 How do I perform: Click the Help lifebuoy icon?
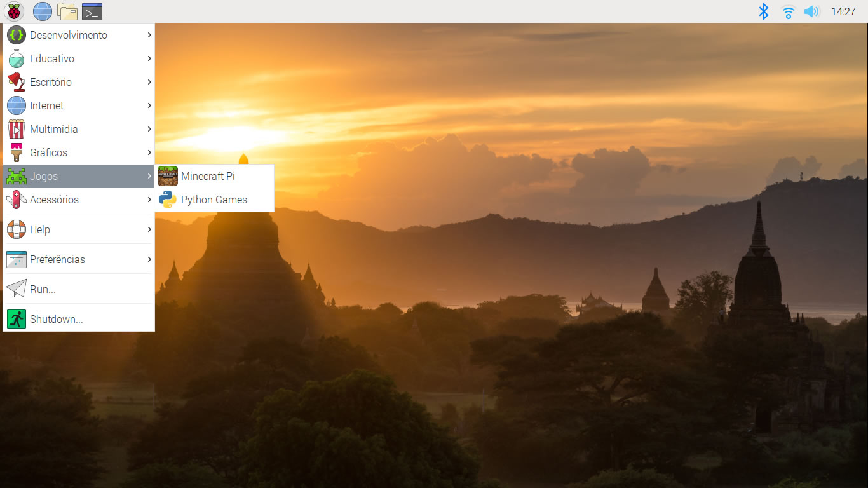(17, 229)
